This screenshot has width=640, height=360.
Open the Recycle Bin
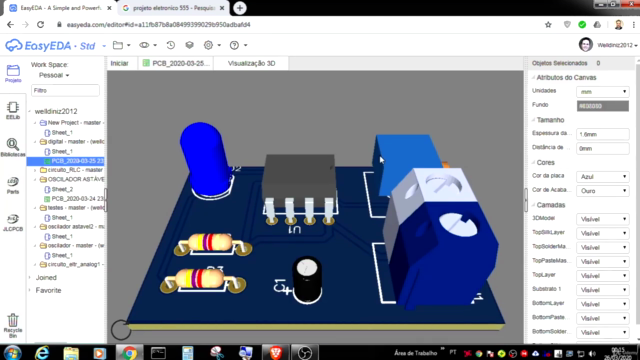click(x=13, y=325)
